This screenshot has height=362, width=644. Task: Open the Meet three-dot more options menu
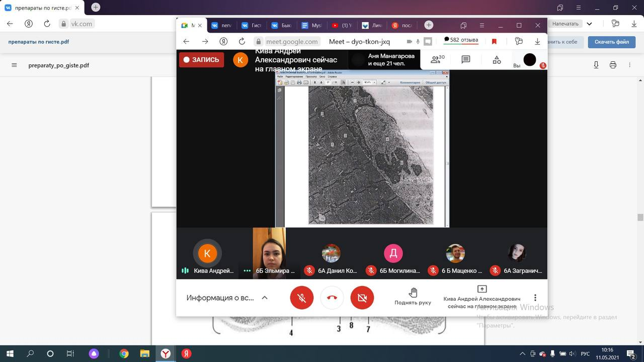535,298
